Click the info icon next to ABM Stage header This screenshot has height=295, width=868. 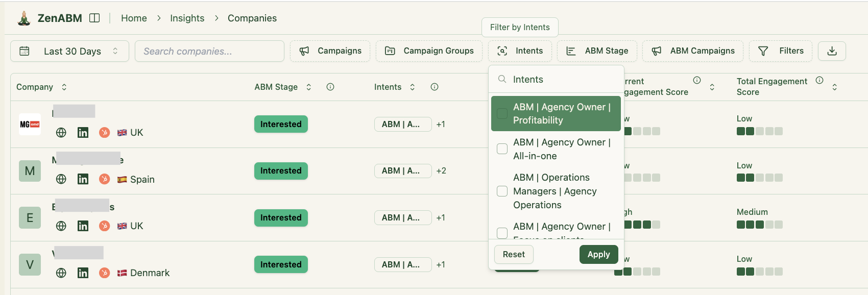(x=330, y=87)
